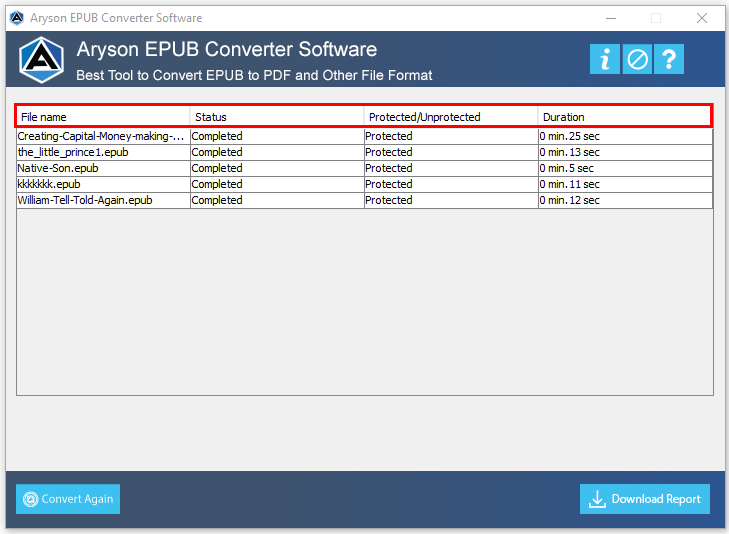Sort by the File name column header

(x=103, y=117)
